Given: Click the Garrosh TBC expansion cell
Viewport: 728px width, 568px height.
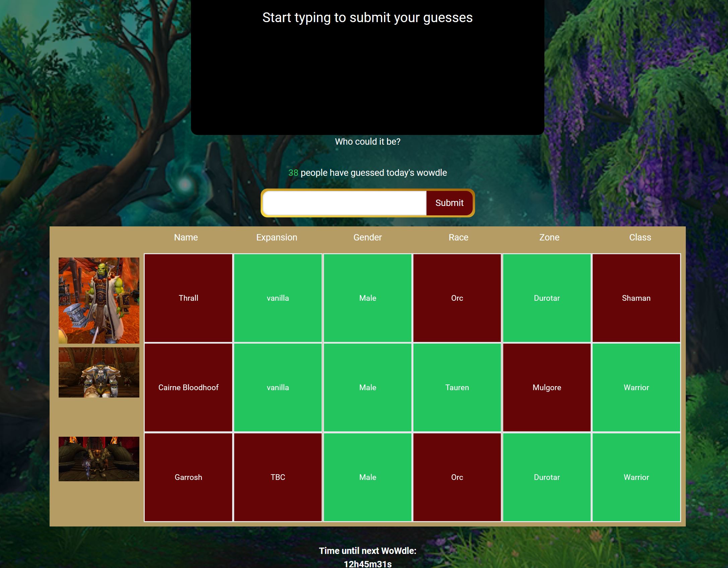Looking at the screenshot, I should [x=278, y=477].
